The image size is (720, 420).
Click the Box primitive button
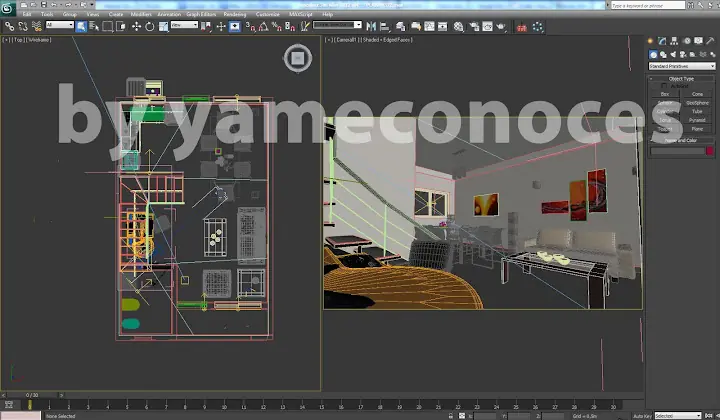665,94
